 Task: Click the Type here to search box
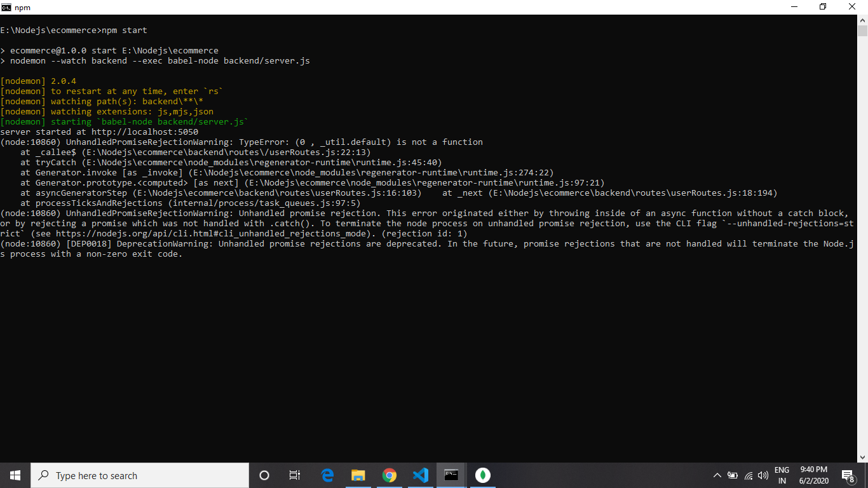coord(140,475)
